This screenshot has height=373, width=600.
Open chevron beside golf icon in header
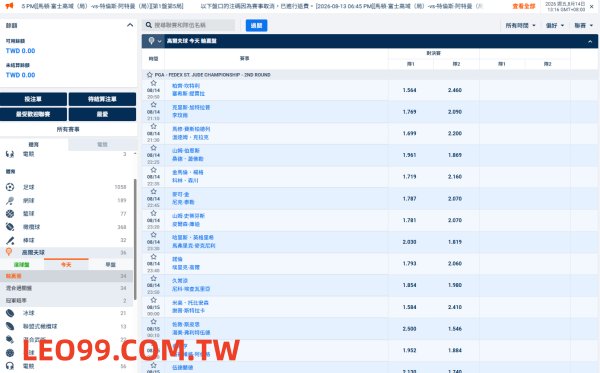tap(160, 41)
